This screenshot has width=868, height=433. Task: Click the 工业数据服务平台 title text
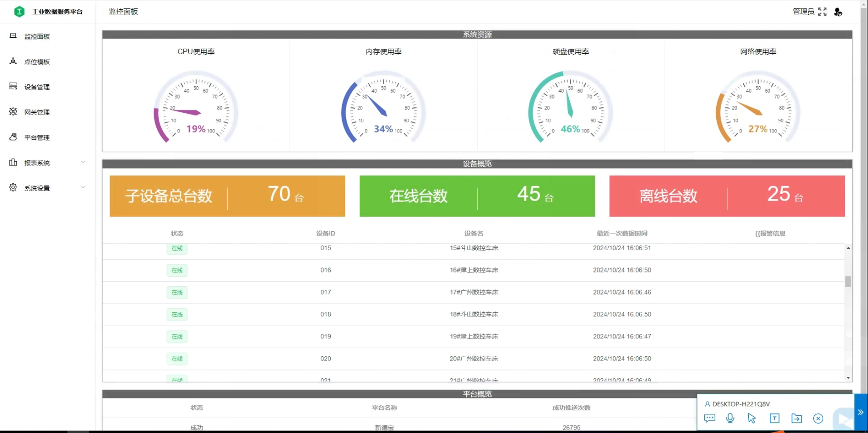click(58, 11)
